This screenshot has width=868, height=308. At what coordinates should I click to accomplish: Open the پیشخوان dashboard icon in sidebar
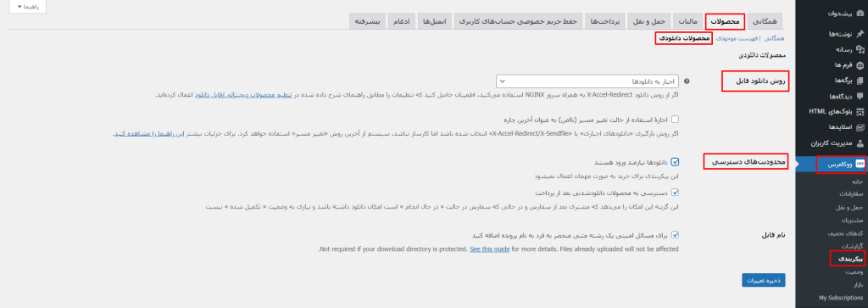[860, 14]
